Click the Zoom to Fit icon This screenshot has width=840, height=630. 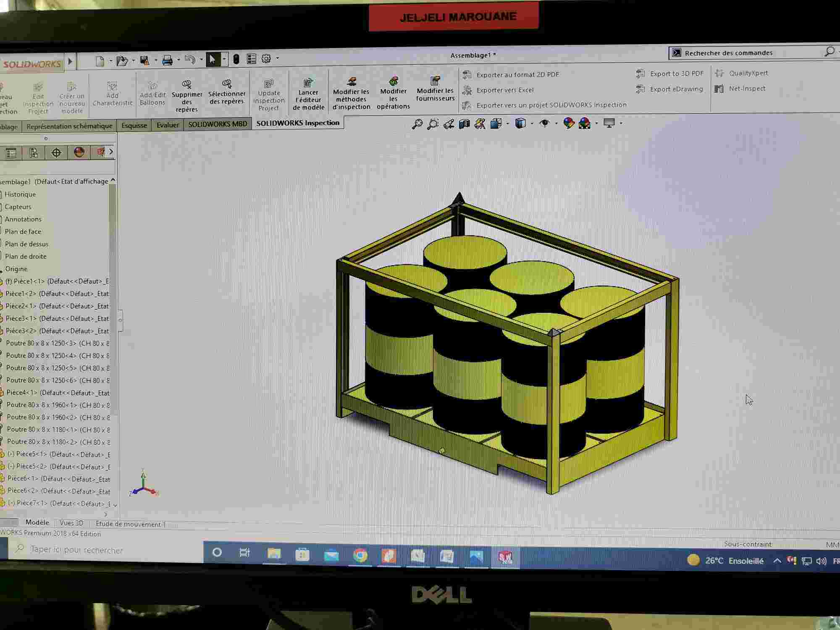[x=417, y=124]
